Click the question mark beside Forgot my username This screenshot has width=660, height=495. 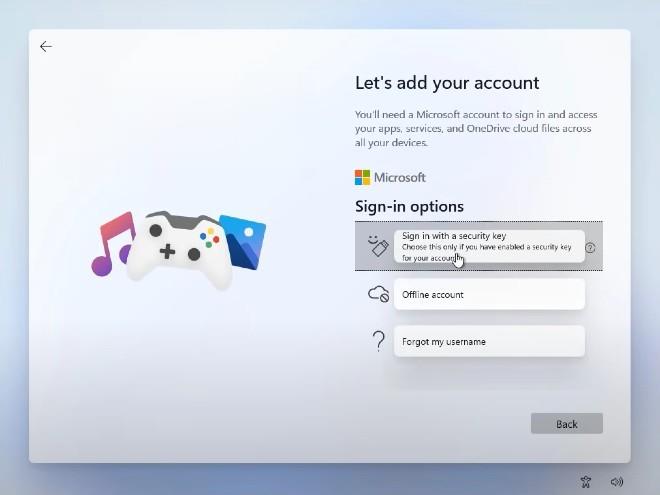378,341
